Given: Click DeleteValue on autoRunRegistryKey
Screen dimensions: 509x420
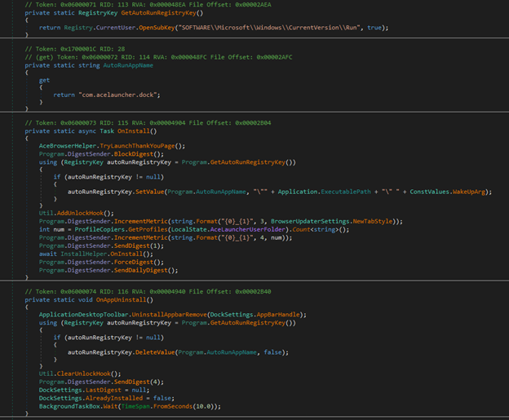Looking at the screenshot, I should [x=153, y=352].
